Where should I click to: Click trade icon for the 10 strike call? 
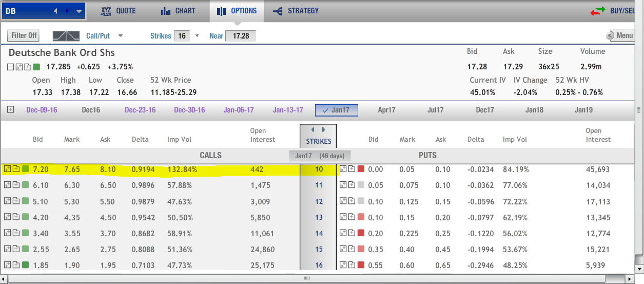pyautogui.click(x=7, y=169)
